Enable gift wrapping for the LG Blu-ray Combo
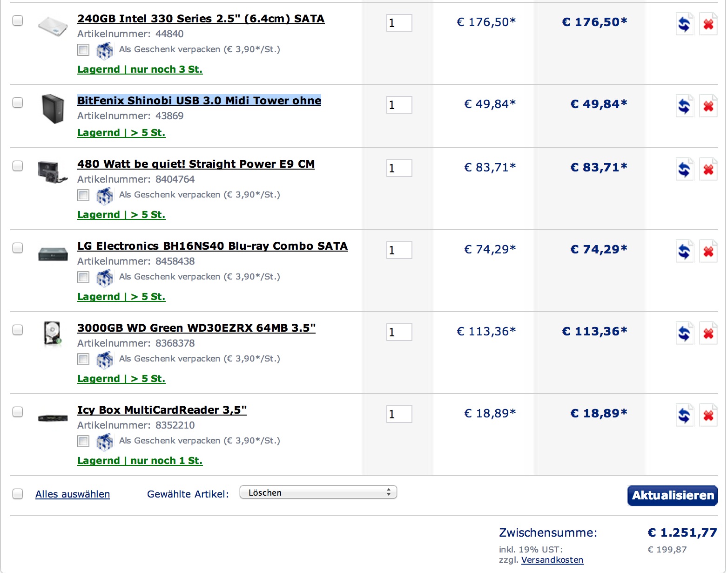The height and width of the screenshot is (573, 728). click(x=83, y=277)
